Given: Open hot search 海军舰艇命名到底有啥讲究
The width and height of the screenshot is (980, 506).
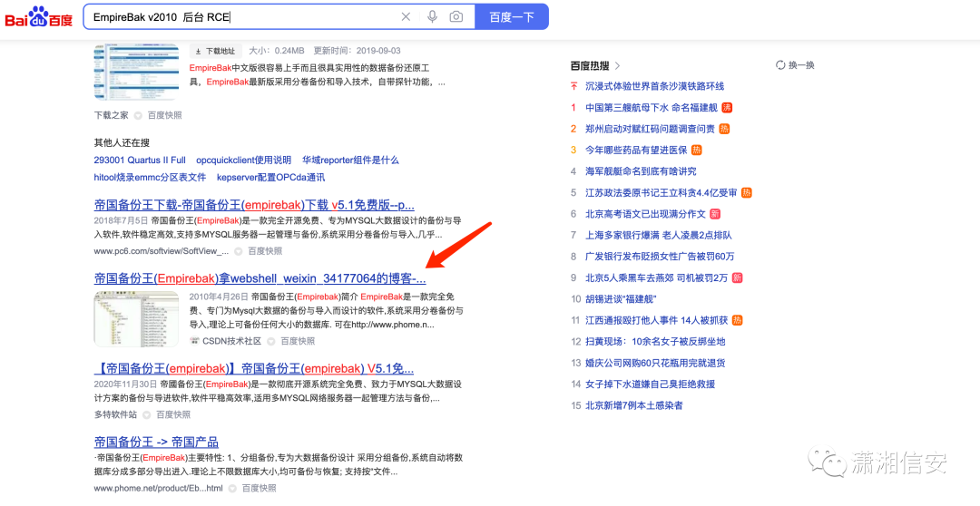Looking at the screenshot, I should [641, 171].
